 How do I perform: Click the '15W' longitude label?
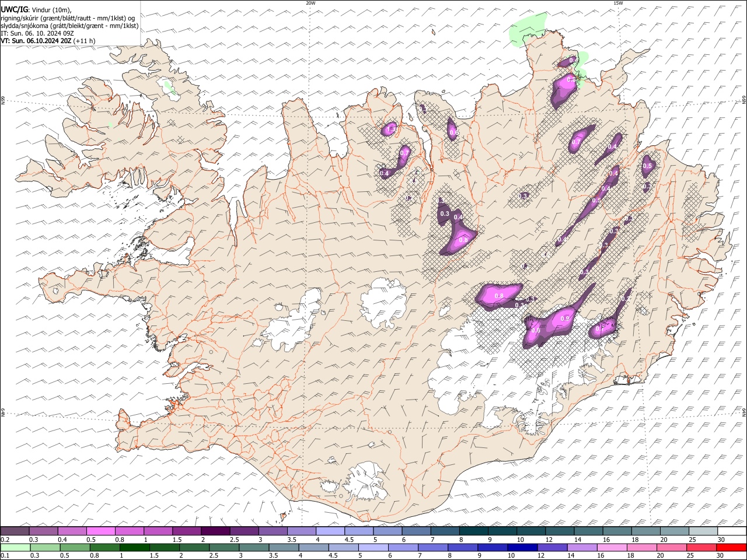(x=618, y=3)
